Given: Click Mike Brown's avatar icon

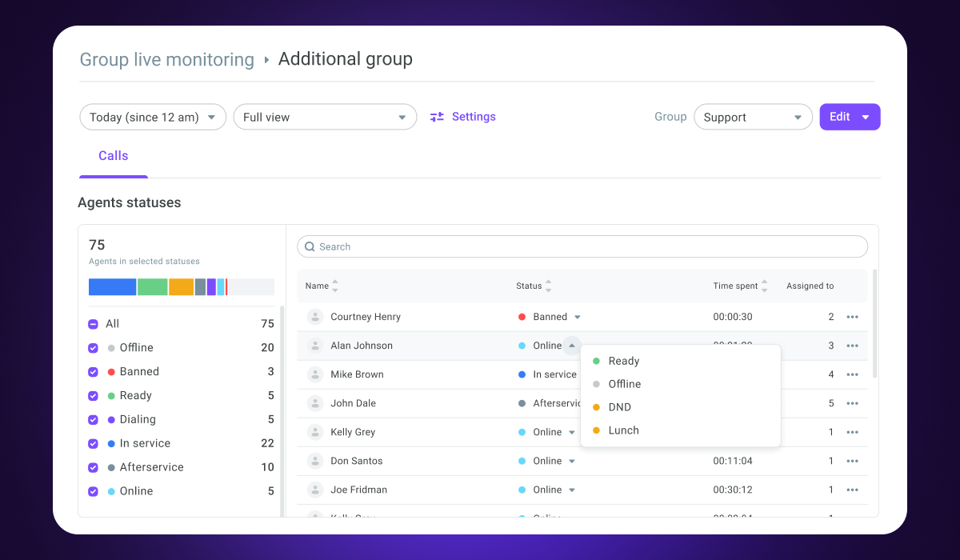Looking at the screenshot, I should tap(315, 374).
